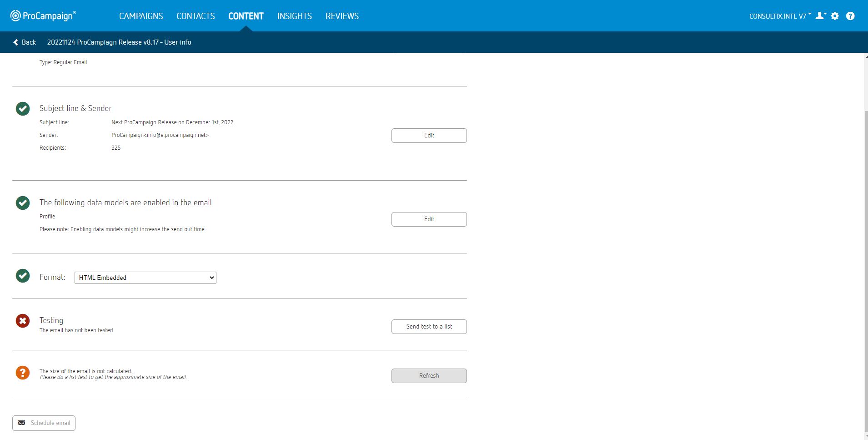Open the CONTENT menu
868x440 pixels.
click(x=246, y=16)
